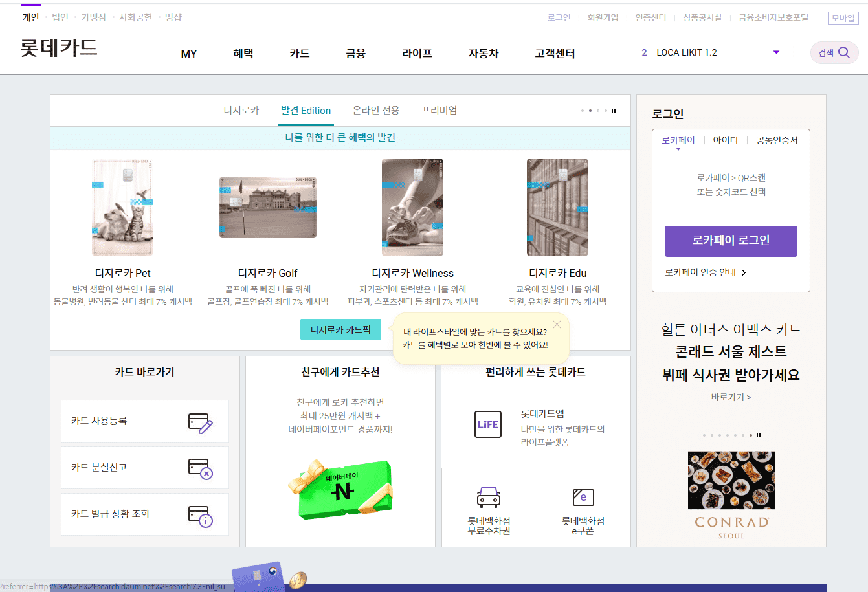
Task: Click the 로카페이 로그인 button
Action: coord(731,241)
